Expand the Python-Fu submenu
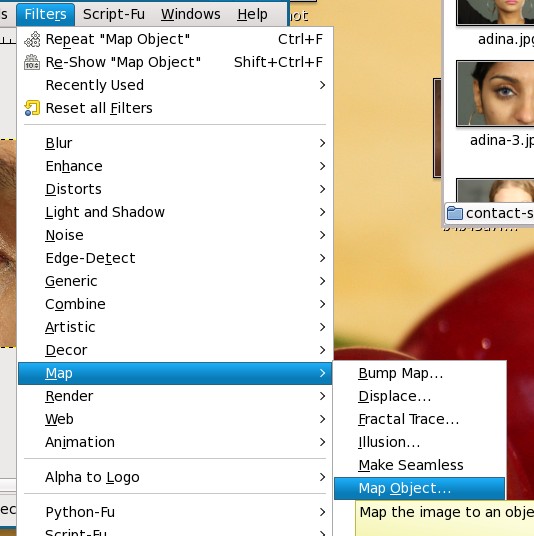This screenshot has width=534, height=536. coord(175,512)
